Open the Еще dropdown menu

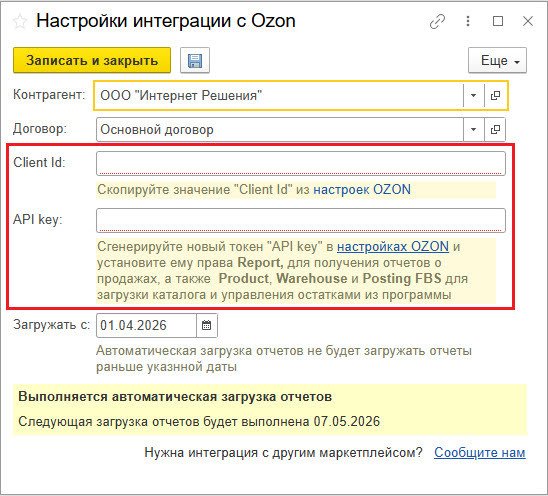(x=497, y=60)
